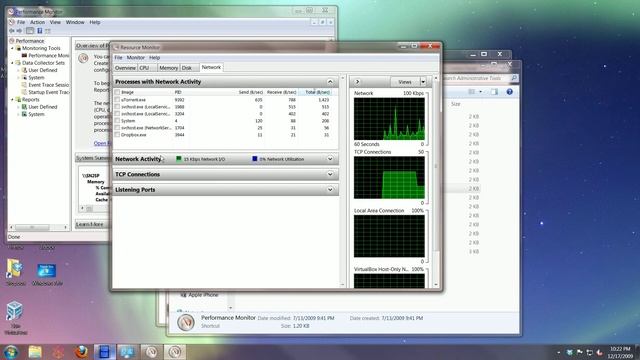The height and width of the screenshot is (360, 640).
Task: Collapse Processes with Network Activity section
Action: click(330, 82)
